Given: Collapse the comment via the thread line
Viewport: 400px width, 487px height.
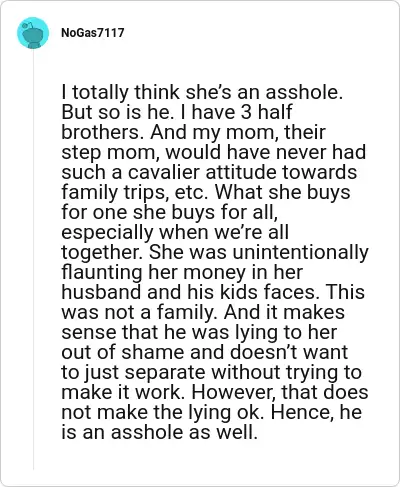Looking at the screenshot, I should tap(33, 260).
